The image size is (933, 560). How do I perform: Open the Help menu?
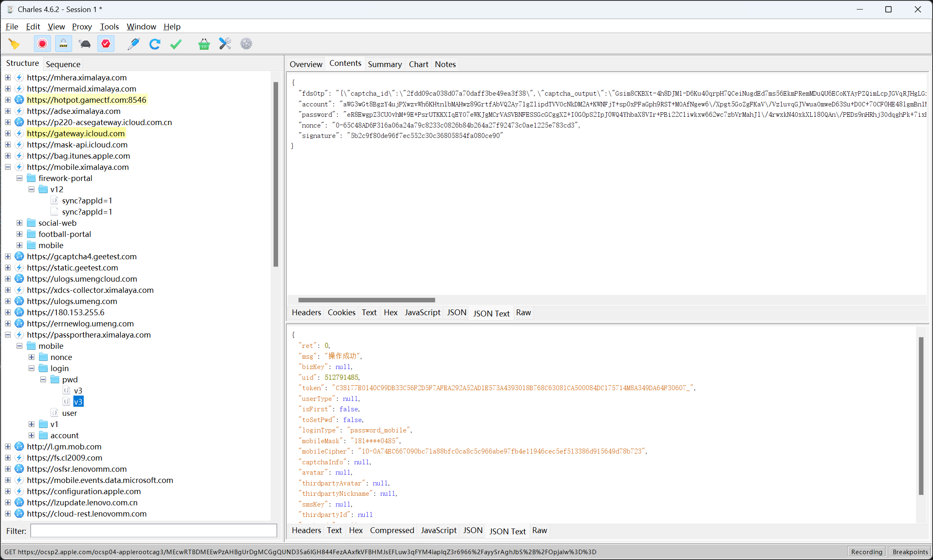click(172, 27)
